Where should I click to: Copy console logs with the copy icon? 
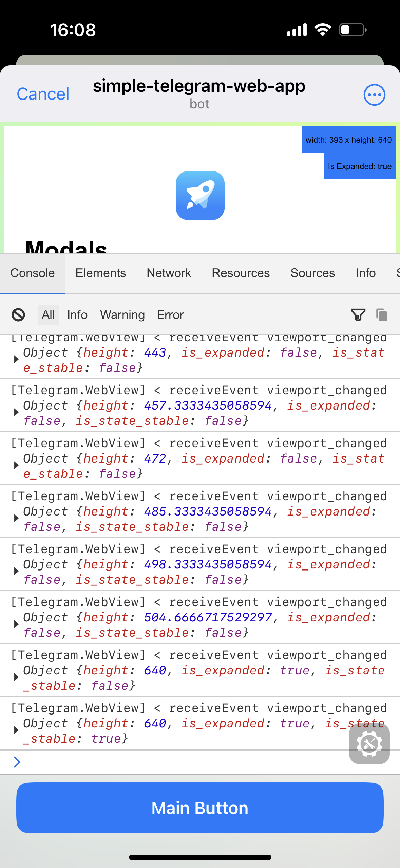[x=382, y=315]
